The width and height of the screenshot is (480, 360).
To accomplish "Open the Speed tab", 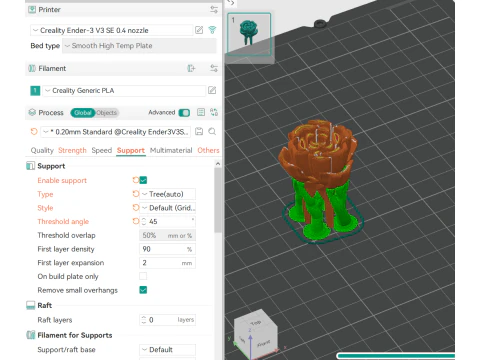I will [x=102, y=150].
